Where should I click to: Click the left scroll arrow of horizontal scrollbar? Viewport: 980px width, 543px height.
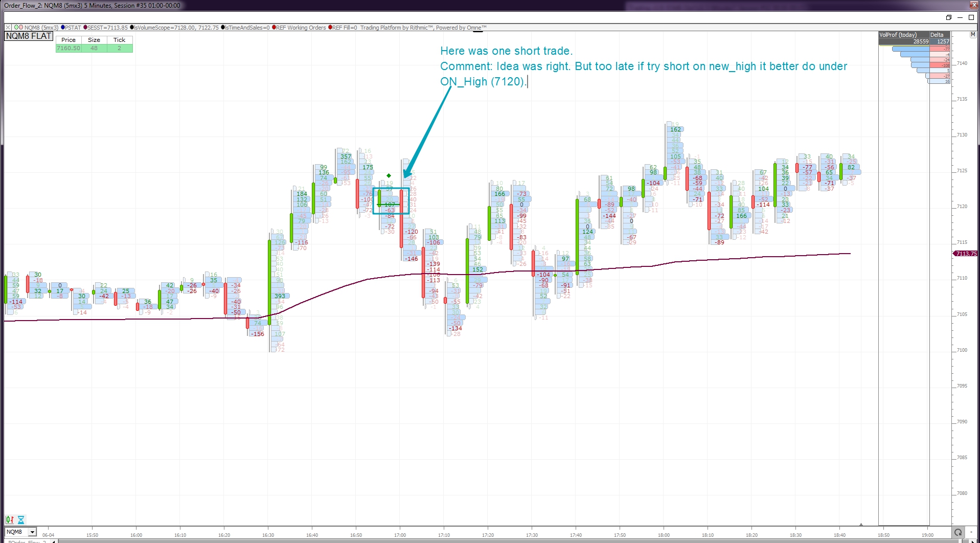pyautogui.click(x=54, y=541)
